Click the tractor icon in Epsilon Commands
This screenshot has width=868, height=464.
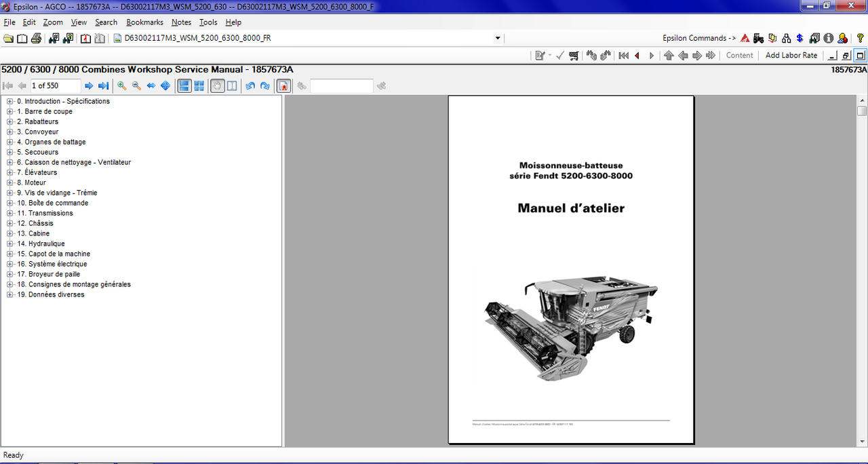pyautogui.click(x=758, y=39)
